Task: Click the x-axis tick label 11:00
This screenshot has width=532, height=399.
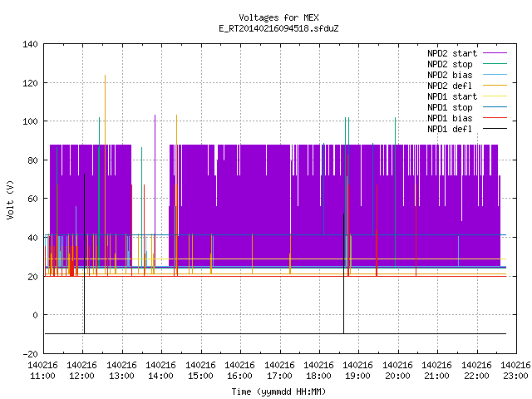Action: 42,376
